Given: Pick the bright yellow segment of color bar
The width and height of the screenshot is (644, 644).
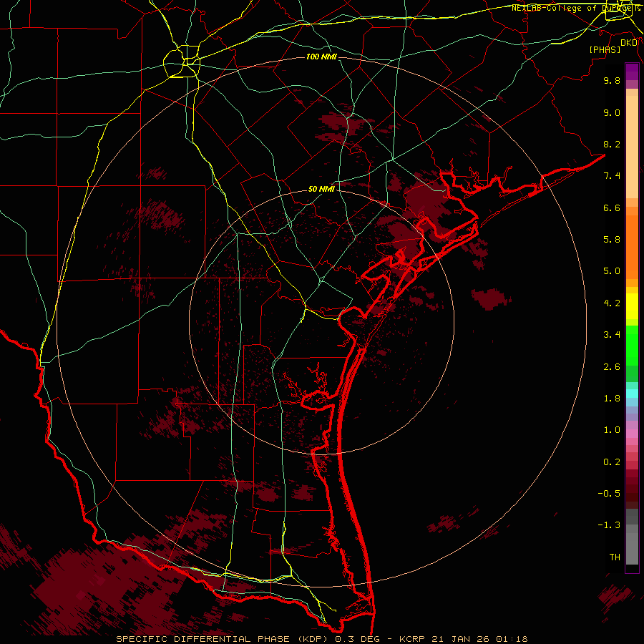Looking at the screenshot, I should (x=632, y=306).
